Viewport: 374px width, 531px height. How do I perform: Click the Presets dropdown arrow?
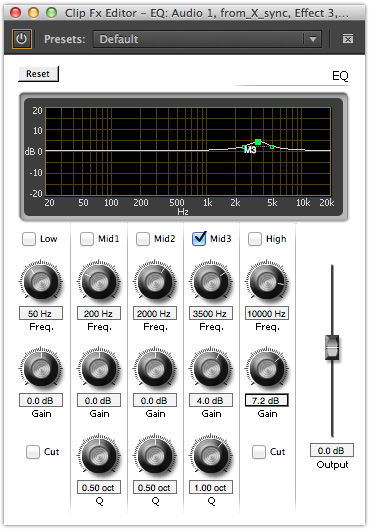click(313, 39)
